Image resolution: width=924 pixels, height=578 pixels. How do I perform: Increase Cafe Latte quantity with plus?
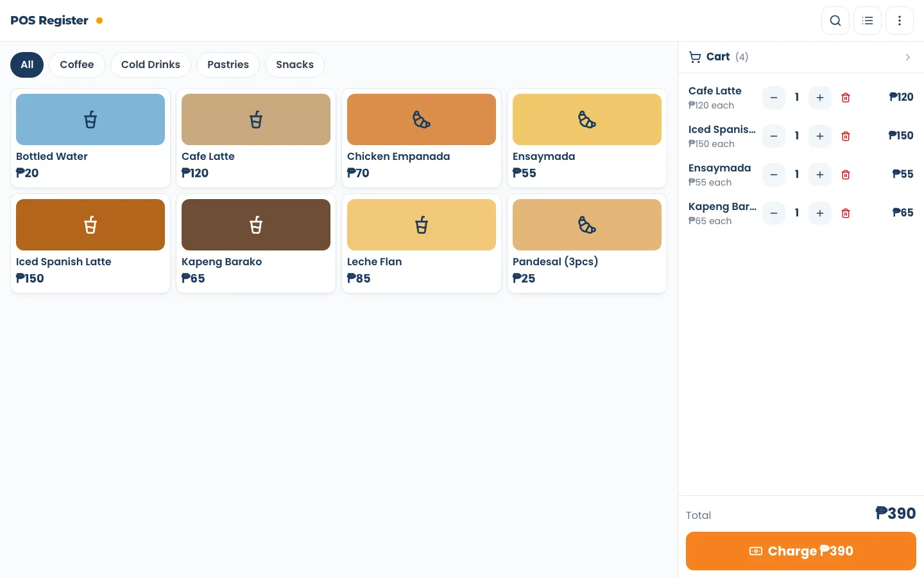click(x=820, y=98)
